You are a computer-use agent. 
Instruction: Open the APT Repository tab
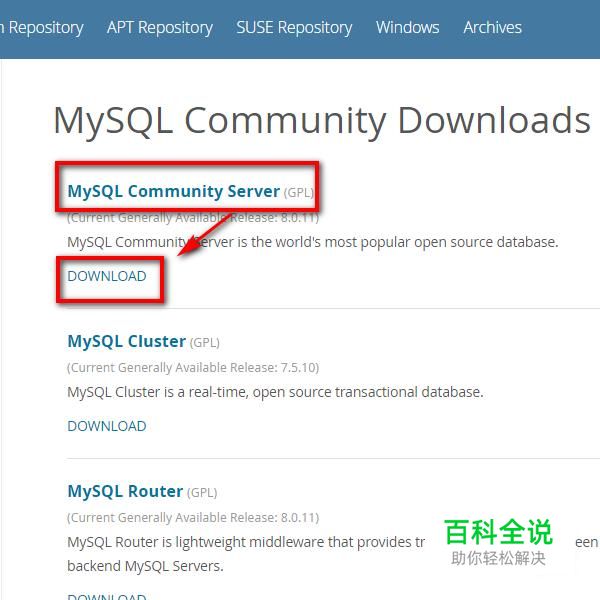160,28
